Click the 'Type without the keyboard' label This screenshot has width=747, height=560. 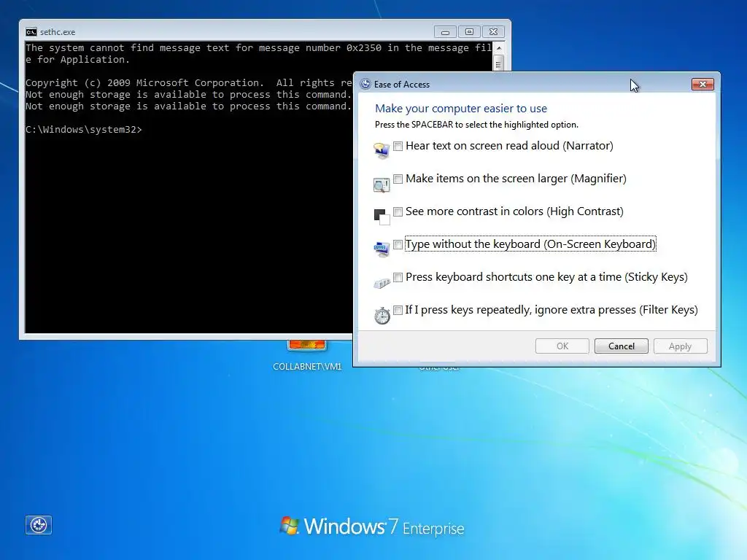coord(530,244)
